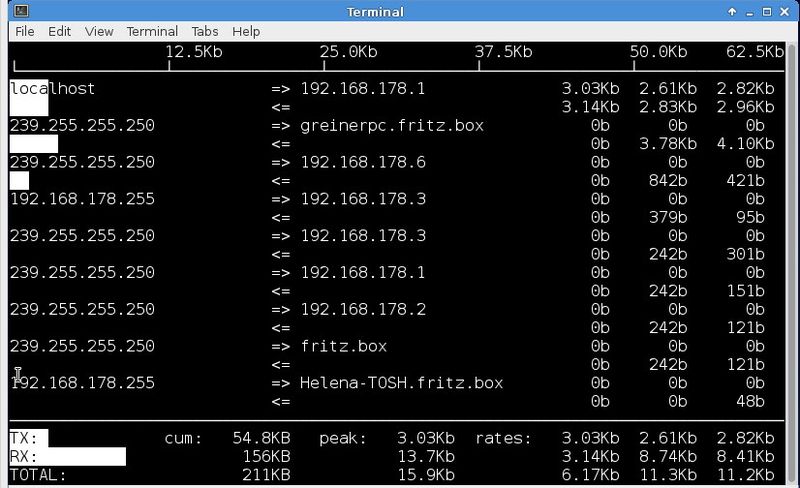Click the TX: label

tap(23, 438)
